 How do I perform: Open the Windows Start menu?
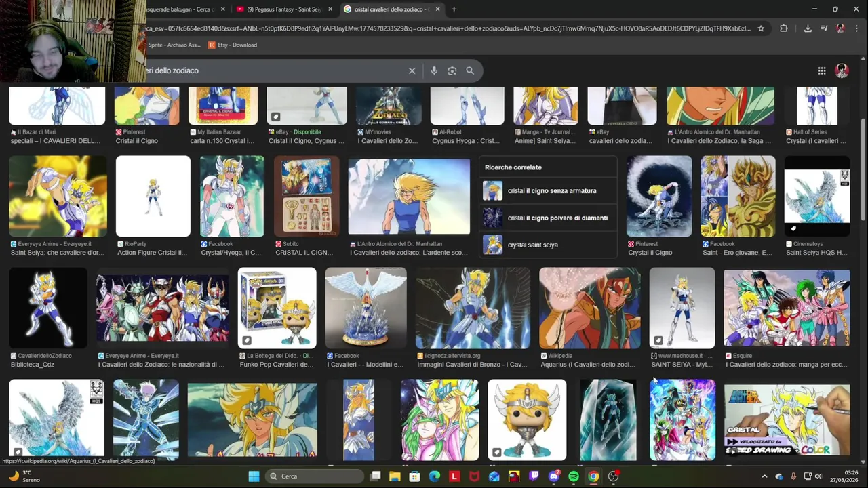pyautogui.click(x=254, y=476)
